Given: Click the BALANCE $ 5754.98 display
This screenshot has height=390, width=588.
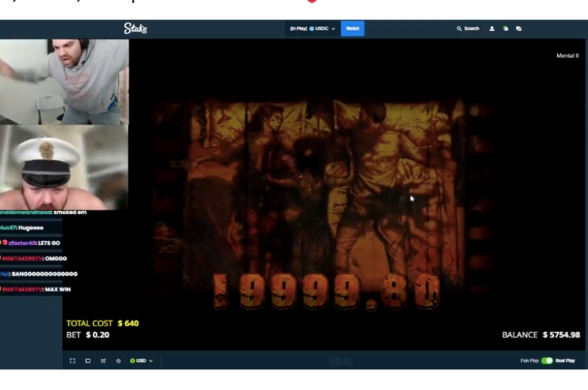Looking at the screenshot, I should pyautogui.click(x=541, y=335).
